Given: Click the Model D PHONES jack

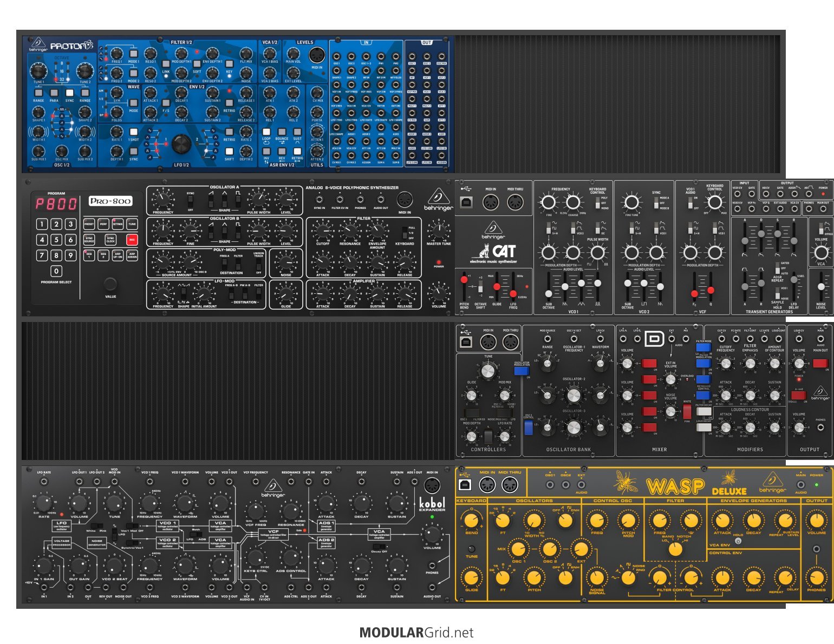Looking at the screenshot, I should coord(820,428).
